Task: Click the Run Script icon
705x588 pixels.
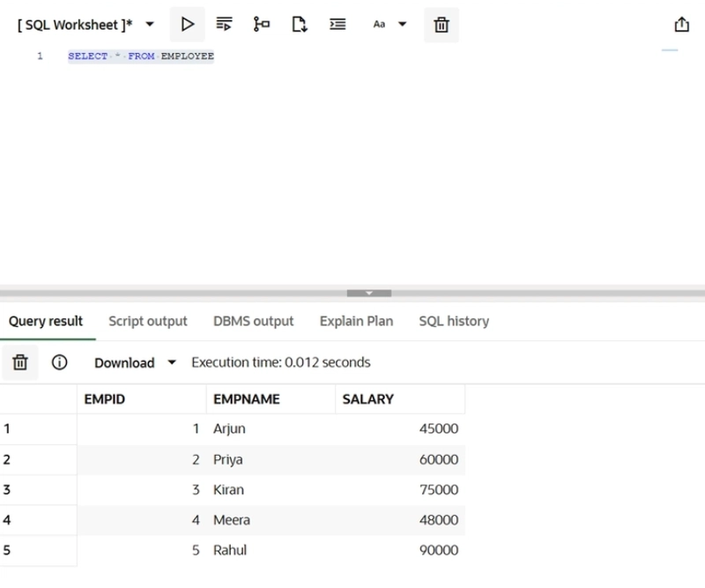Action: [x=225, y=25]
